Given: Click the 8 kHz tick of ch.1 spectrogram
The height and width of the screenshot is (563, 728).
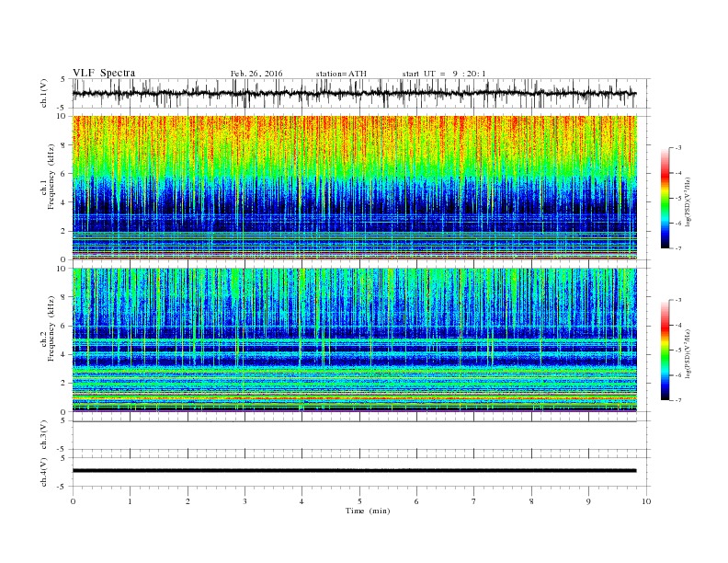Looking at the screenshot, I should point(63,145).
